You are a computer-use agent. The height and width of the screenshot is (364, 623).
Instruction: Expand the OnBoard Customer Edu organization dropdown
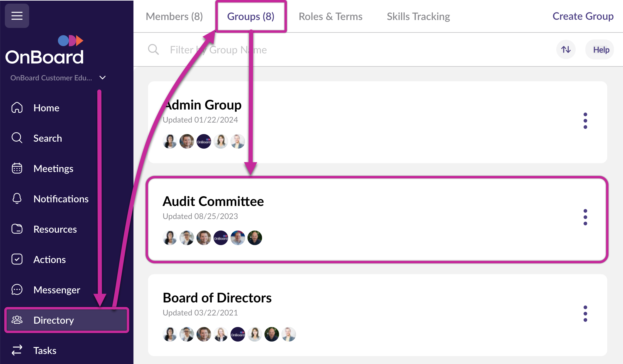tap(103, 78)
